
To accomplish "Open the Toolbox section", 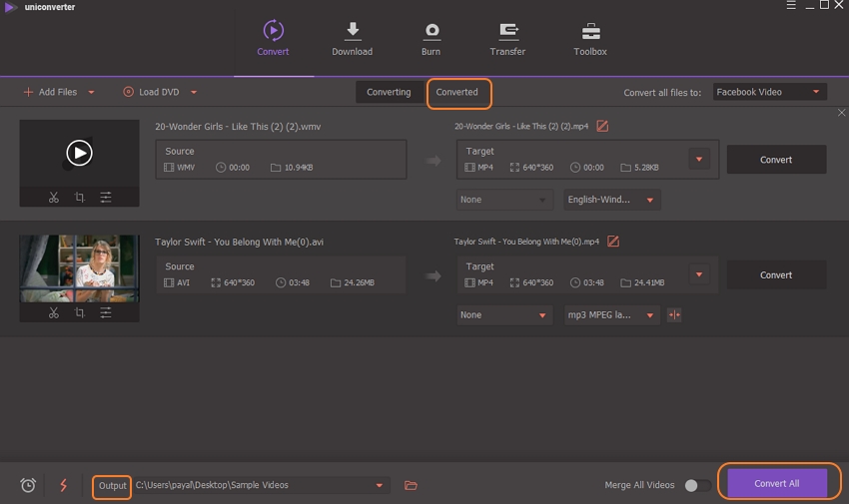I will coord(590,39).
